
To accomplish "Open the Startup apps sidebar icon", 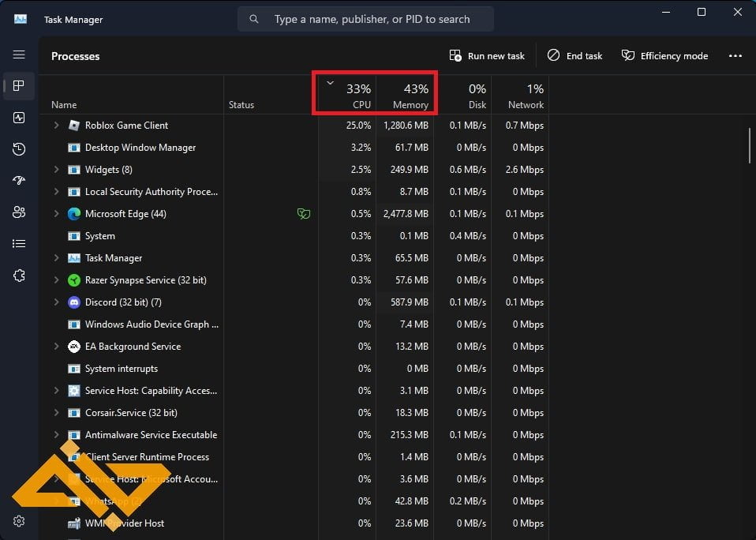I will (x=19, y=181).
